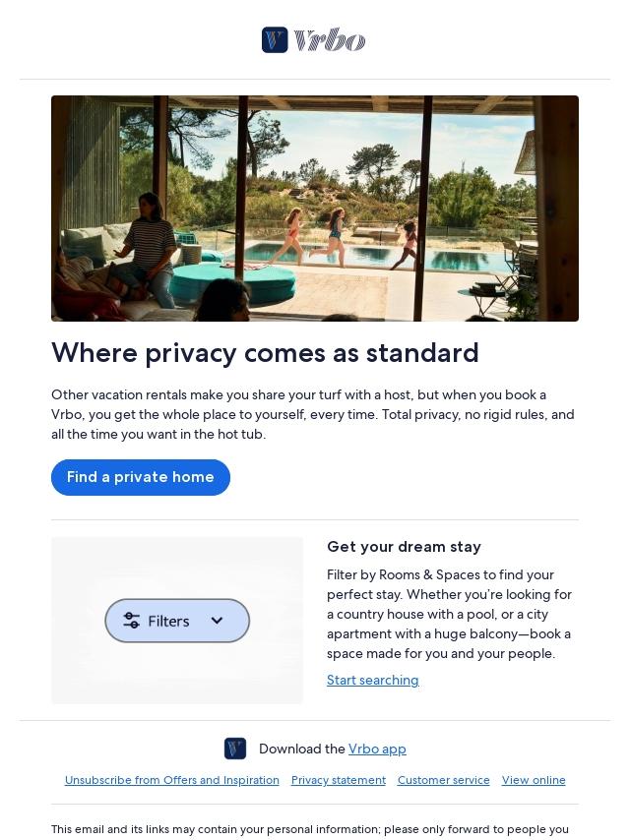The height and width of the screenshot is (840, 630).
Task: Click the Vrbo wordmark at top
Action: (x=330, y=40)
